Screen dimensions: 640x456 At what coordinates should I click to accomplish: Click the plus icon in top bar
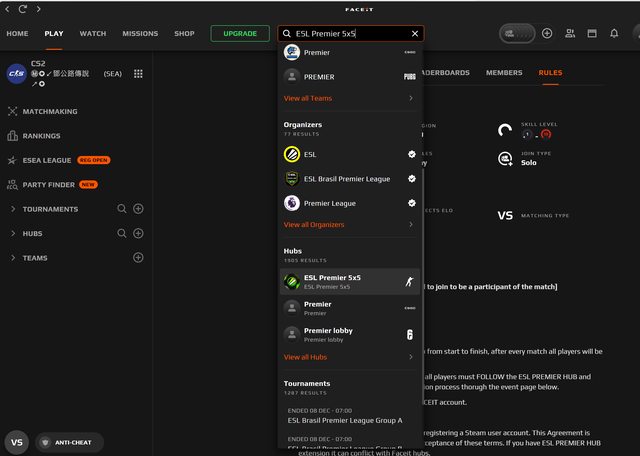pyautogui.click(x=547, y=33)
